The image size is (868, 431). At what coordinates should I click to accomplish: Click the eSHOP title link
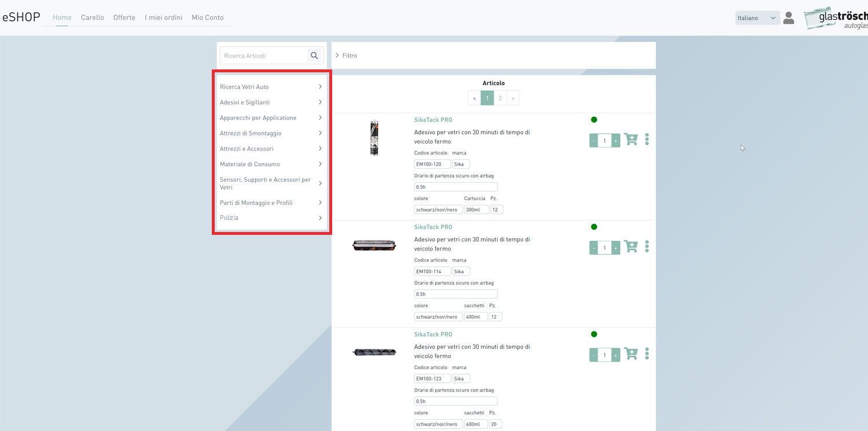coord(21,17)
